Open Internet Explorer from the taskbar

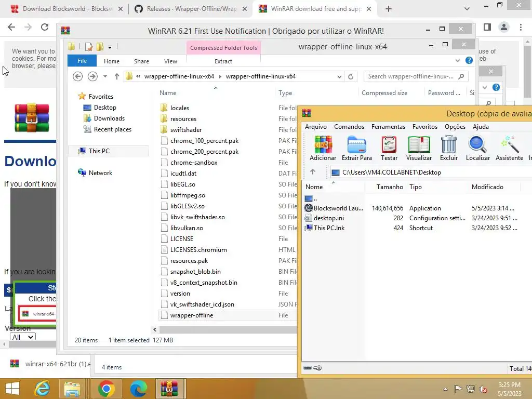43,389
